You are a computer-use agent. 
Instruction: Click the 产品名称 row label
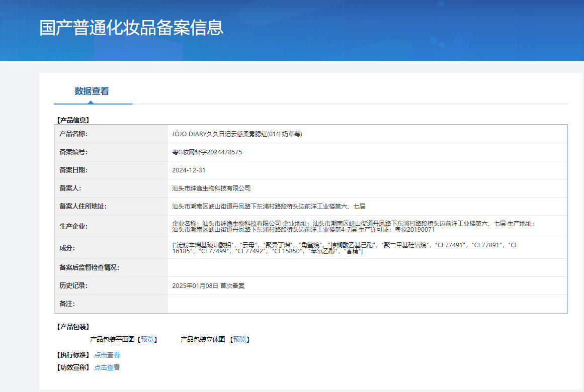tap(73, 134)
